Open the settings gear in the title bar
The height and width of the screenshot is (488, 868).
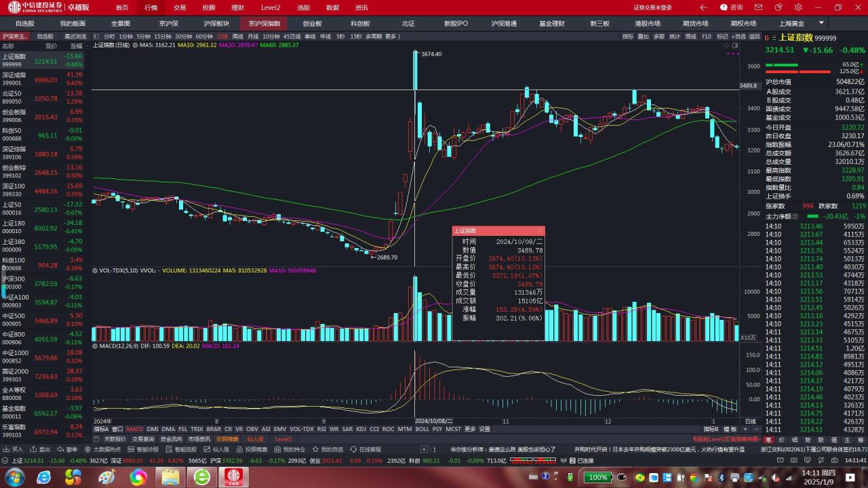797,7
